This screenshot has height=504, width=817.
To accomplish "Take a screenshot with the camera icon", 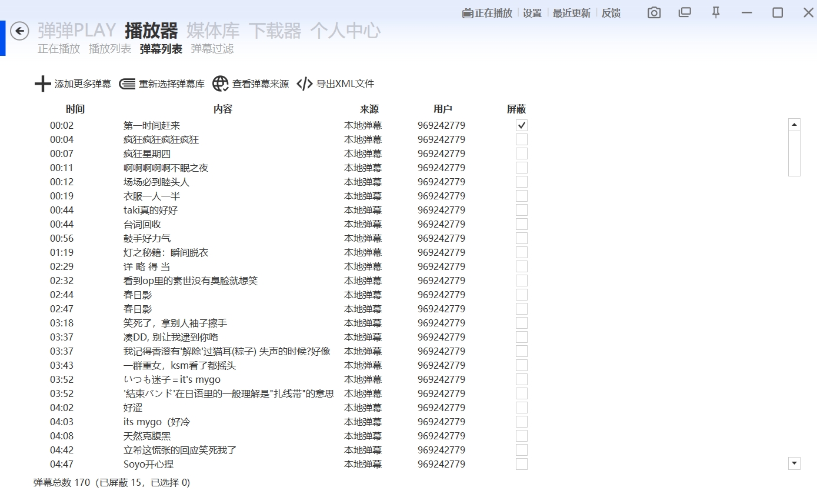I will click(653, 12).
